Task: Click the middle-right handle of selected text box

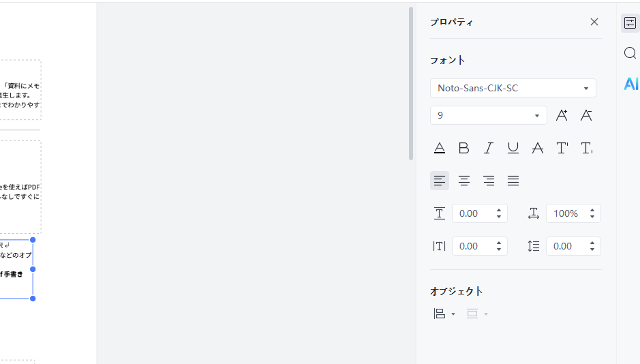Action: (33, 269)
